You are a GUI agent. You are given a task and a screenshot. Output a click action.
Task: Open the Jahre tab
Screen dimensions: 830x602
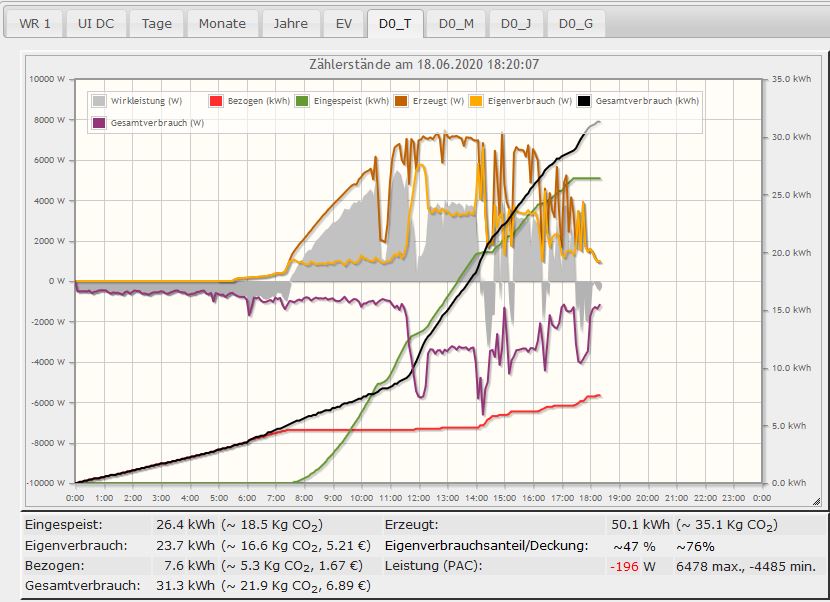coord(291,24)
